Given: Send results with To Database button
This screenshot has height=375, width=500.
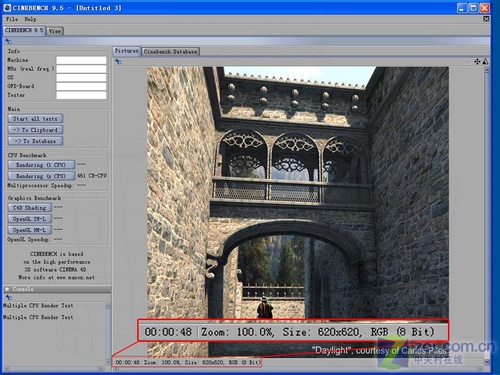Looking at the screenshot, I should (x=35, y=141).
